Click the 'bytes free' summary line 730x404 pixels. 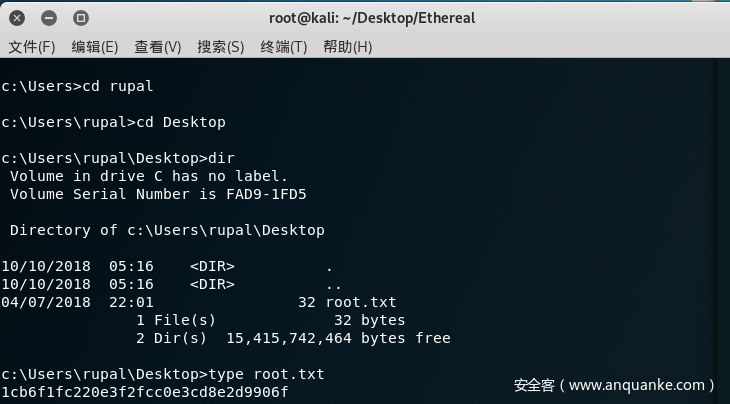292,338
